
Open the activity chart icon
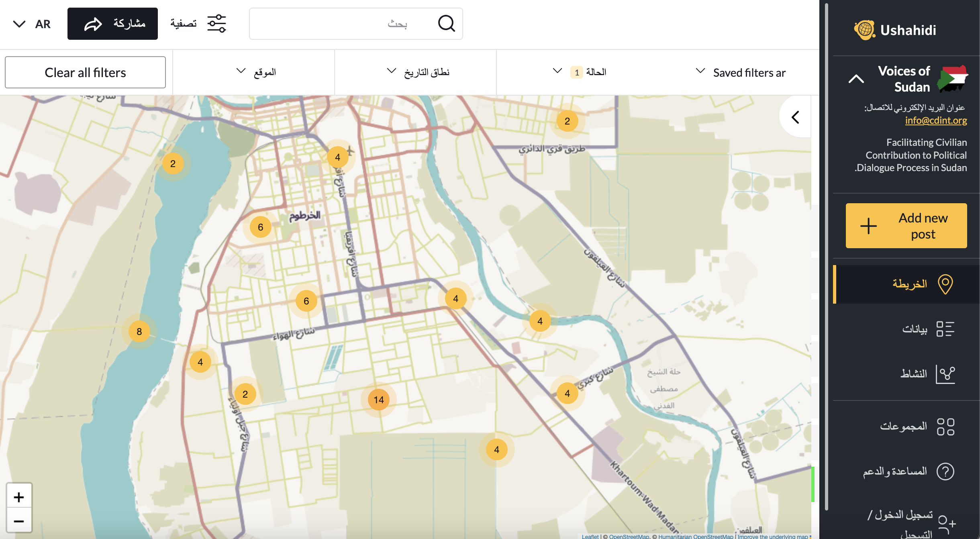coord(945,374)
